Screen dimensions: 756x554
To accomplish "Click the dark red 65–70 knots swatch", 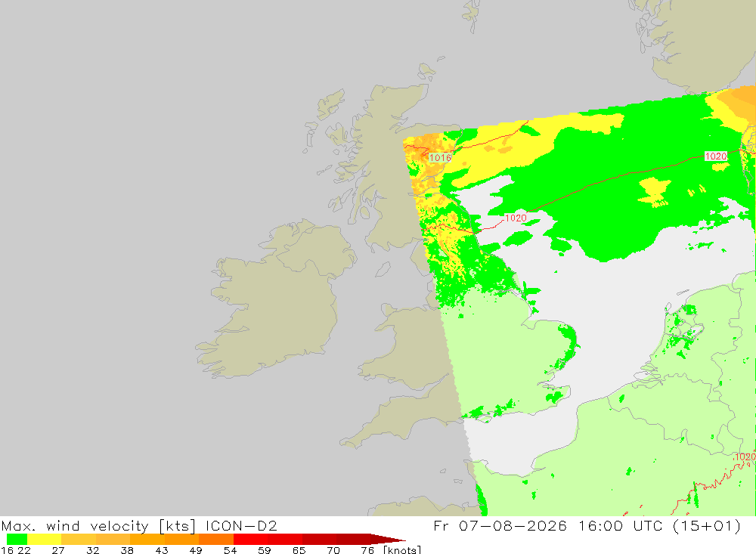I will [319, 539].
